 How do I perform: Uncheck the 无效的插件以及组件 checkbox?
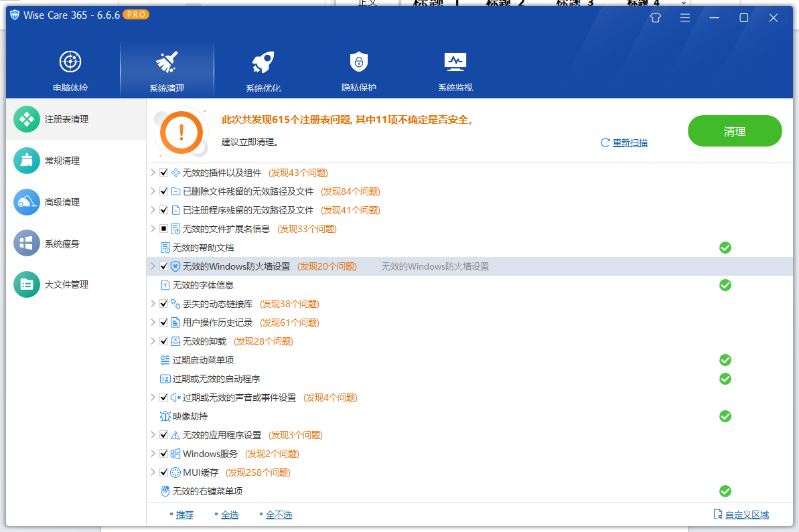(163, 173)
